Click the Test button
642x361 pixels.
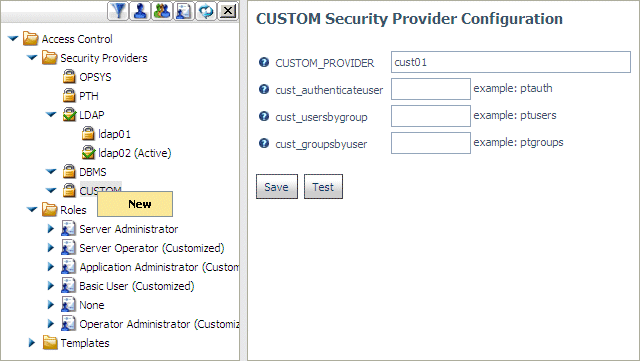tap(323, 187)
